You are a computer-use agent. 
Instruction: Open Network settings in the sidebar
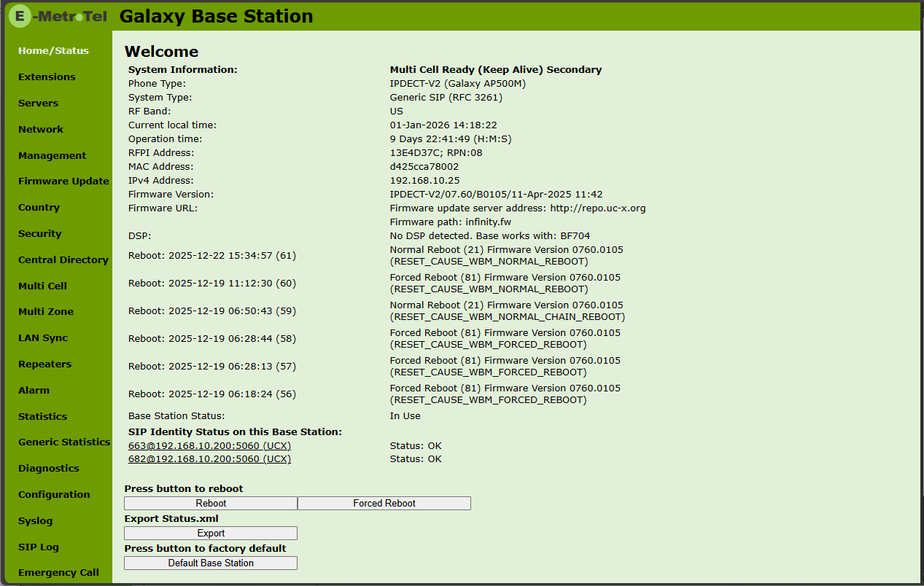41,130
